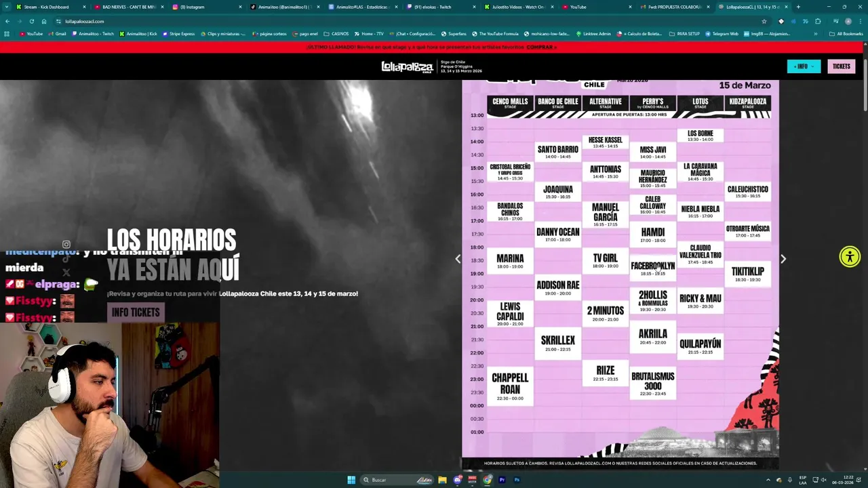Screen dimensions: 868x488
Task: Click the KIDZAPALOOZA stage header
Action: [x=747, y=103]
